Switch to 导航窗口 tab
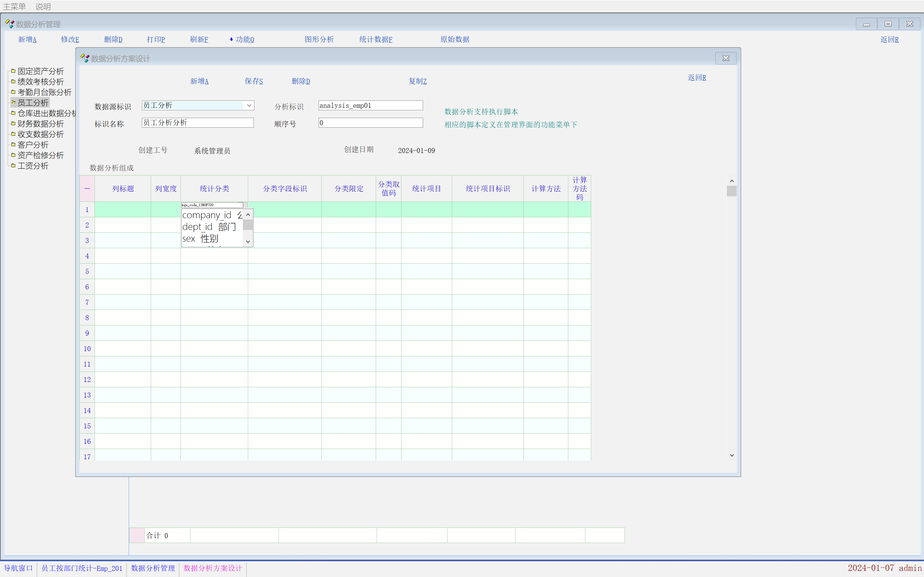924x577 pixels. pos(18,568)
